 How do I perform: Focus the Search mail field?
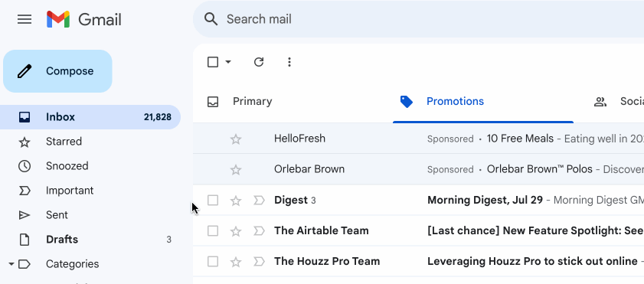click(x=419, y=19)
